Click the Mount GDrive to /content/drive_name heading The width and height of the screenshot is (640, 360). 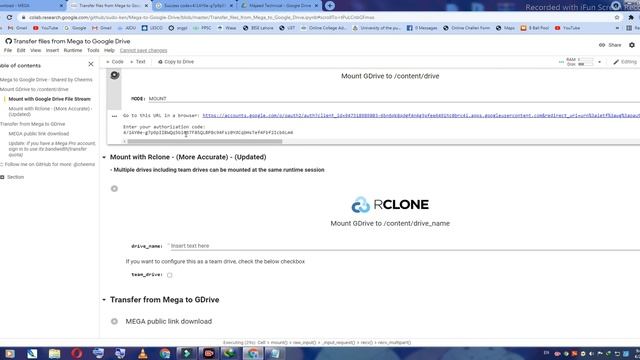coord(390,224)
